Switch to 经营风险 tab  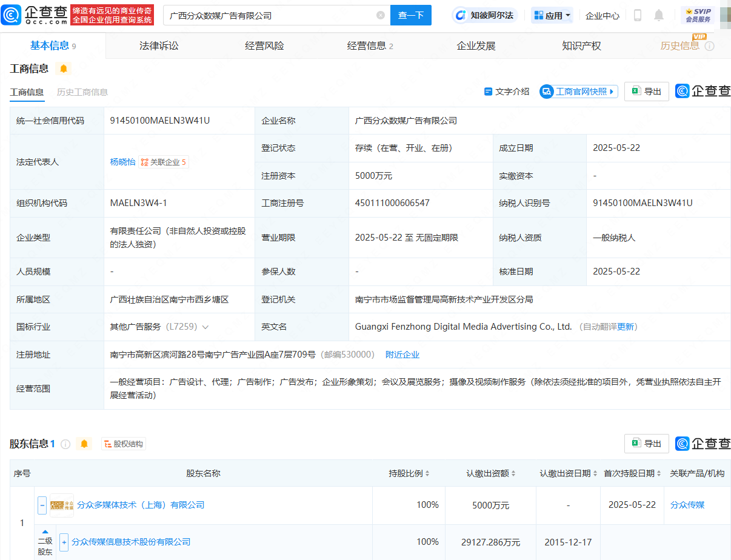coord(264,45)
